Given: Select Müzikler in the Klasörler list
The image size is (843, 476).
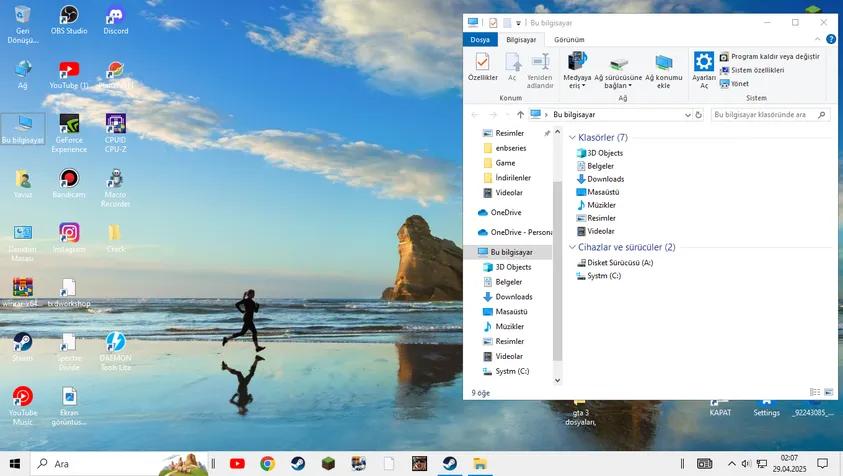Looking at the screenshot, I should pos(596,205).
